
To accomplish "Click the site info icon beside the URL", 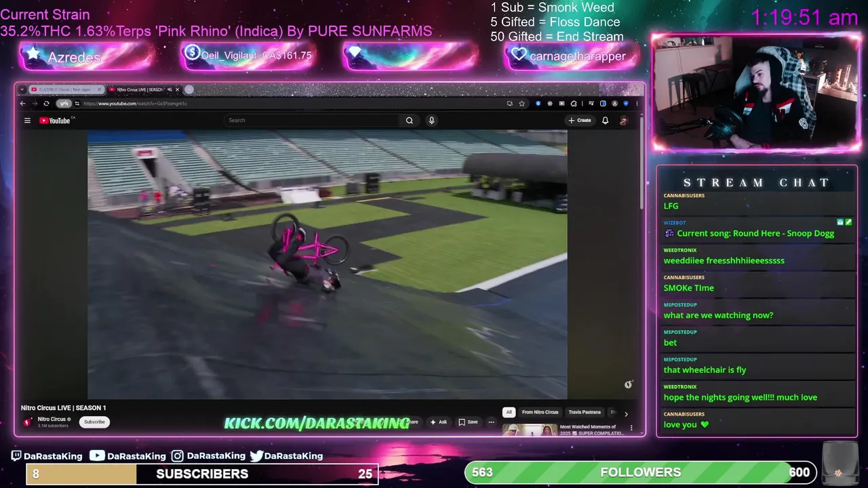I will click(77, 104).
